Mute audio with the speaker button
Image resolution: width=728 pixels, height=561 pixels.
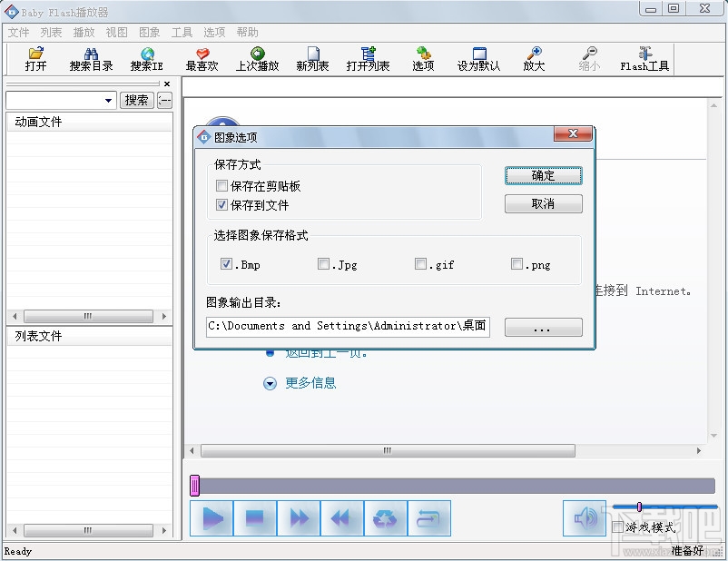pyautogui.click(x=585, y=517)
